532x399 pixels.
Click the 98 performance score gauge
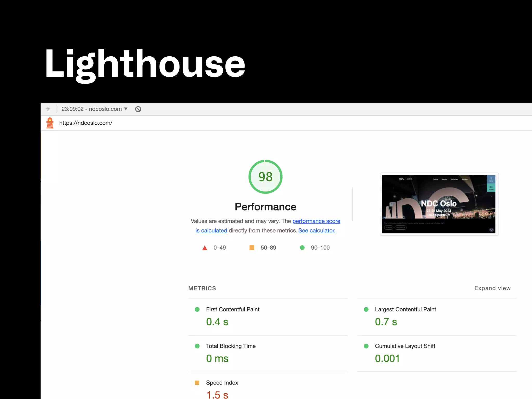265,177
